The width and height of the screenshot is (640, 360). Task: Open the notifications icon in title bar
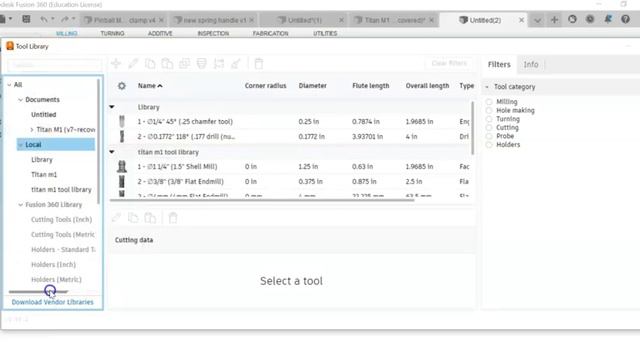pyautogui.click(x=608, y=19)
